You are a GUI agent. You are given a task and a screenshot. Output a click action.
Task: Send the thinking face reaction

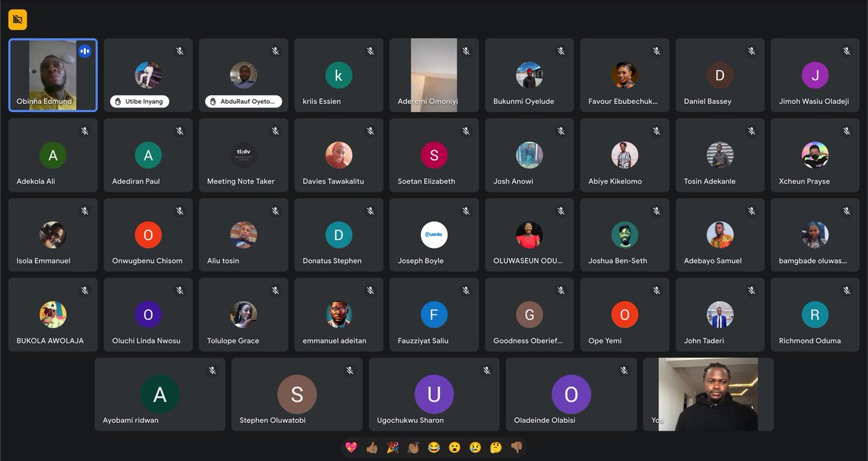pyautogui.click(x=495, y=447)
